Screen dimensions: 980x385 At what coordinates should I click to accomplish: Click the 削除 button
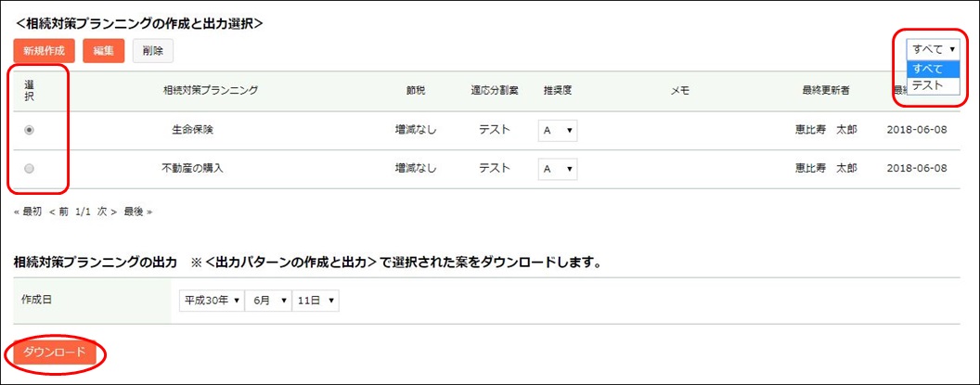tap(152, 51)
